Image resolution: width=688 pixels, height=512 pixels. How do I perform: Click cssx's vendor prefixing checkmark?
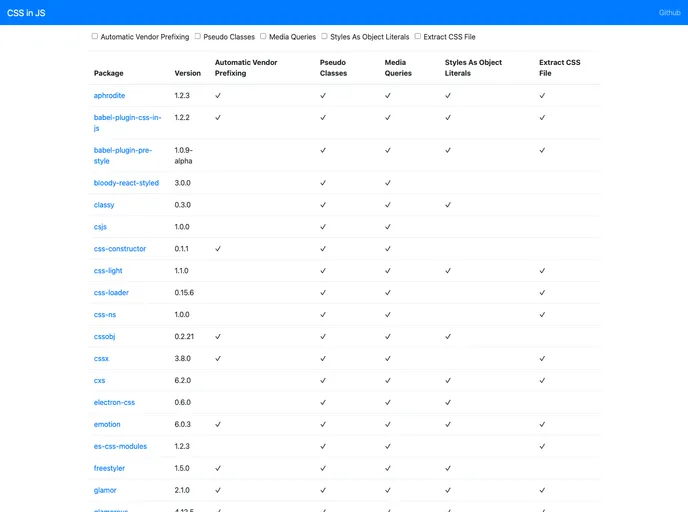[218, 358]
